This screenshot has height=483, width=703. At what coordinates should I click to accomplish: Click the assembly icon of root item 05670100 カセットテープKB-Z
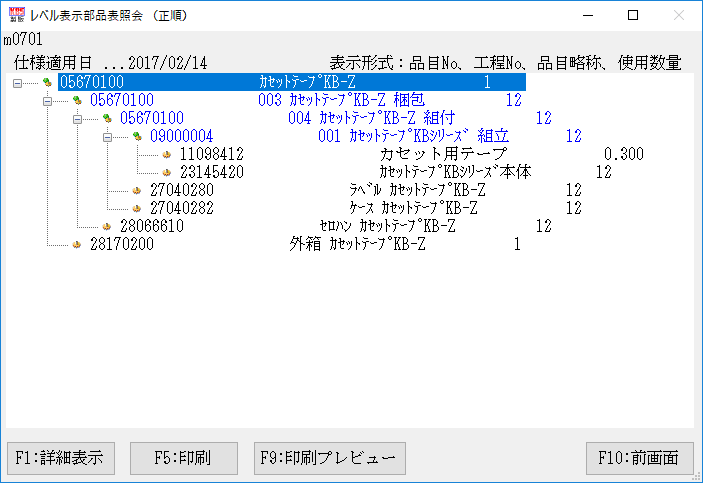click(x=47, y=82)
